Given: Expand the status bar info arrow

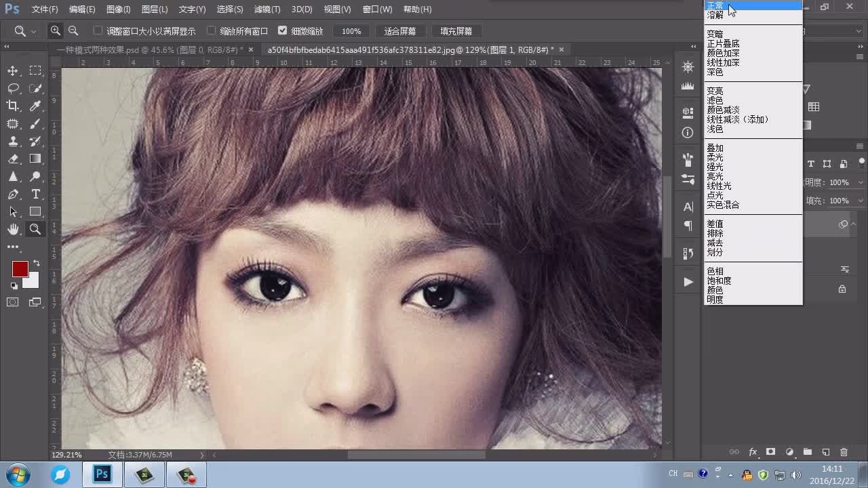Looking at the screenshot, I should click(201, 455).
